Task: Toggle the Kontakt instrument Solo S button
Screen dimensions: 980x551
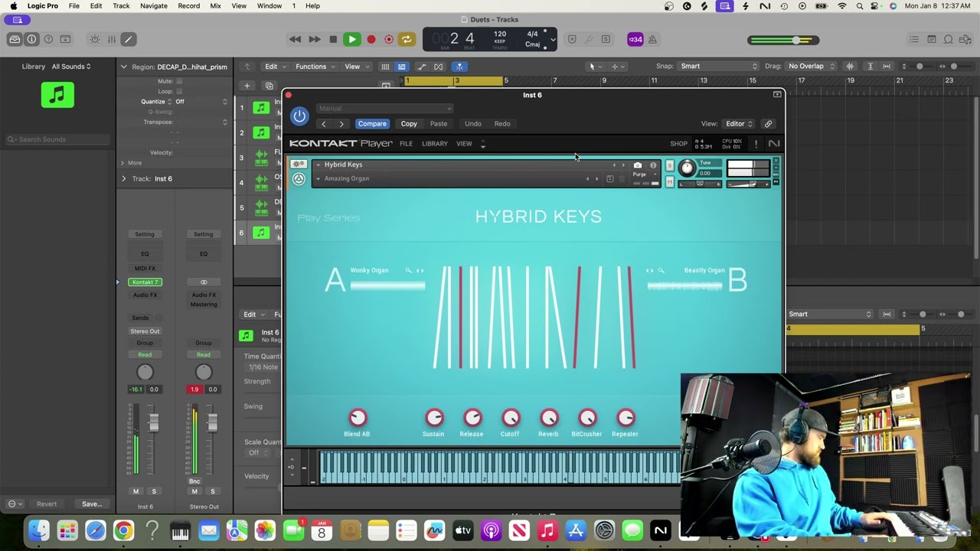Action: (x=670, y=165)
